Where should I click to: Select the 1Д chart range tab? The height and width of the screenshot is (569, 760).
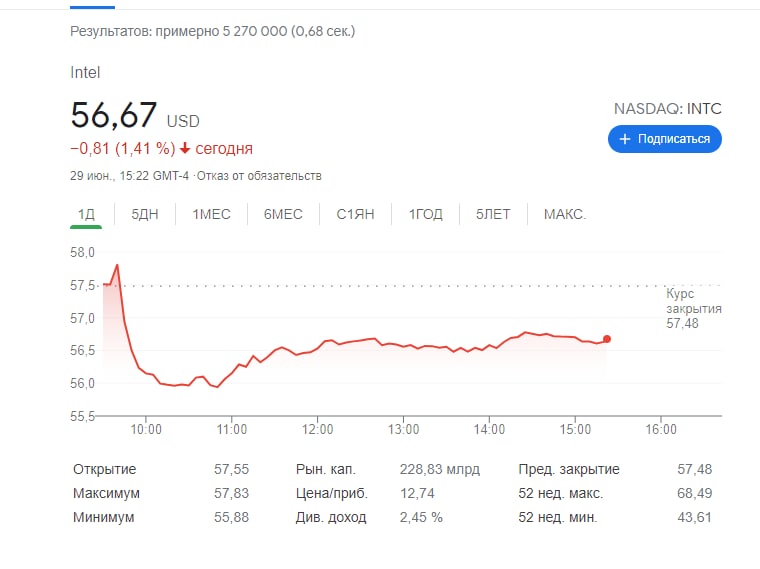[x=86, y=214]
